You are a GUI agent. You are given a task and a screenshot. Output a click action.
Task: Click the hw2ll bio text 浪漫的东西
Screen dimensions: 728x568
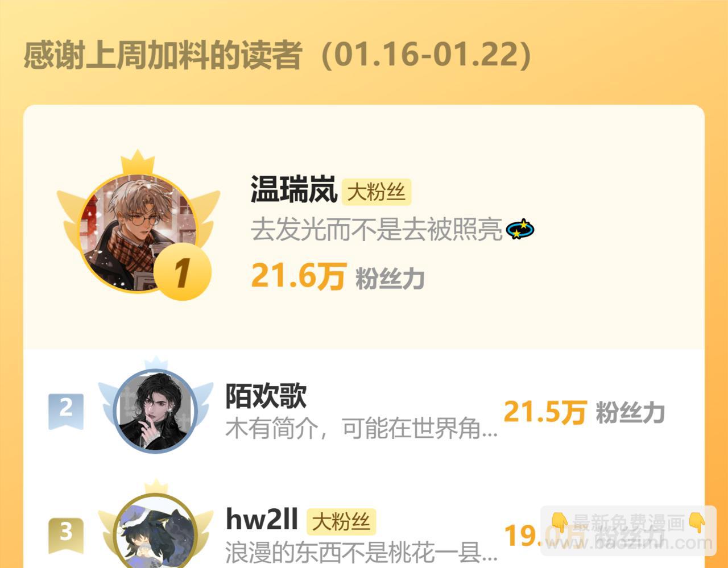click(361, 552)
